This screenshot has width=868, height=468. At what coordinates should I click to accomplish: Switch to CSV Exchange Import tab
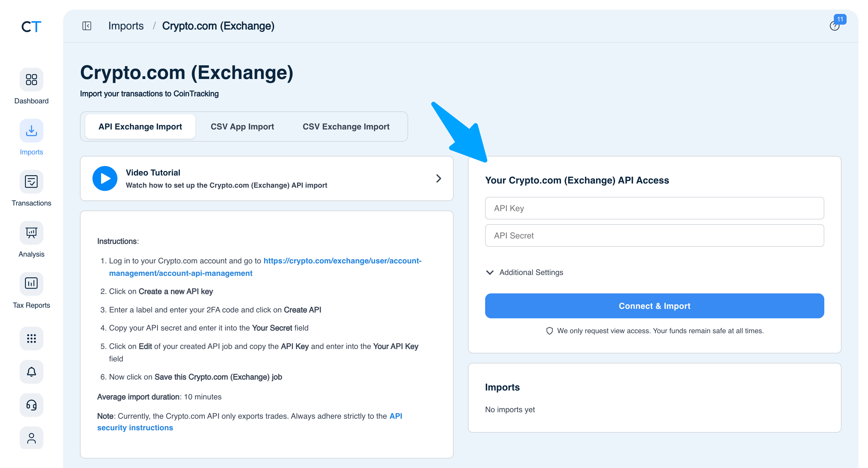[346, 127]
